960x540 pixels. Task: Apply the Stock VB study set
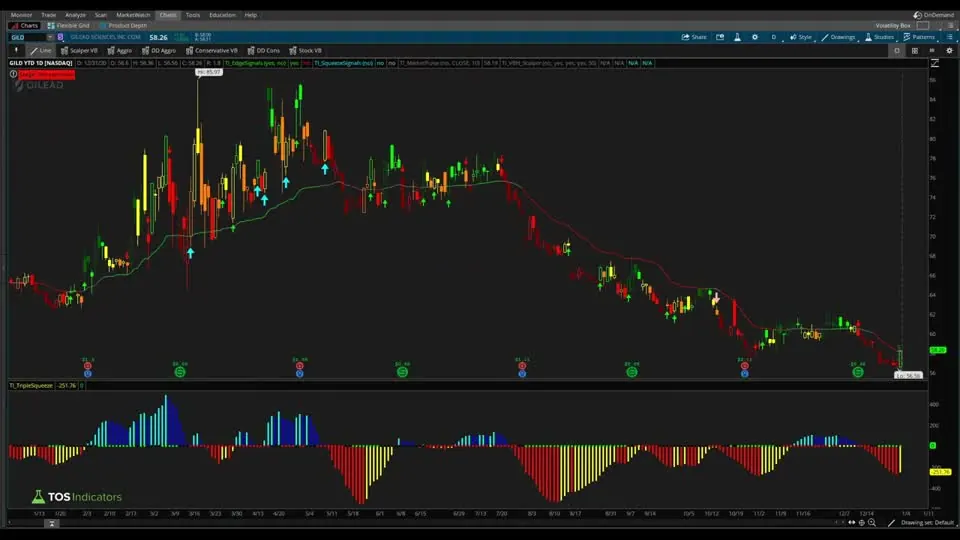pyautogui.click(x=305, y=51)
